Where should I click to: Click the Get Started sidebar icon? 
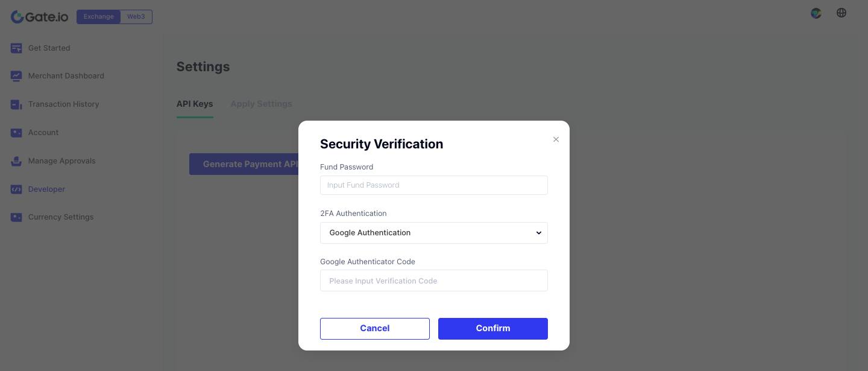[16, 48]
